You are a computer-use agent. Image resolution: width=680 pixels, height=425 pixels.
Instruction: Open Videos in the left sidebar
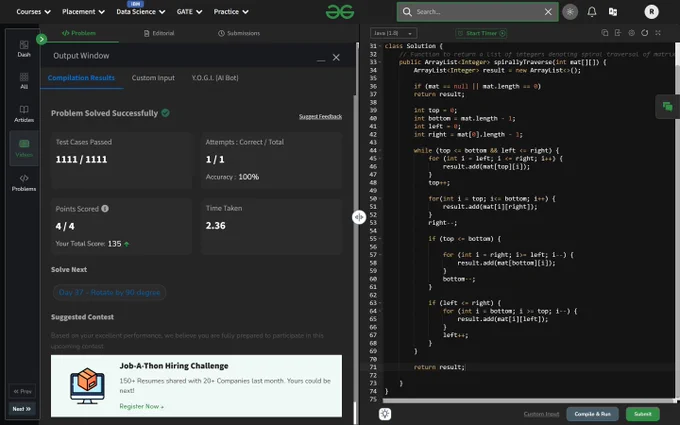pos(24,148)
